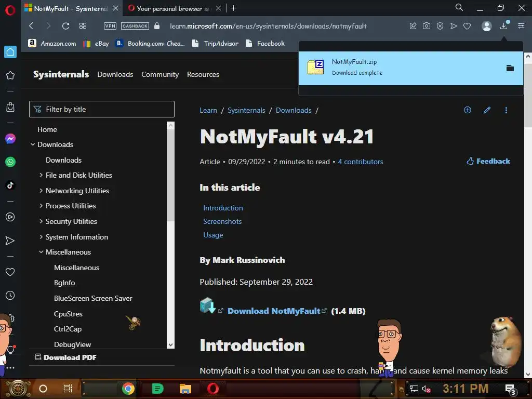Toggle the downloads popup icon
Screen dimensions: 532x399
(504, 26)
